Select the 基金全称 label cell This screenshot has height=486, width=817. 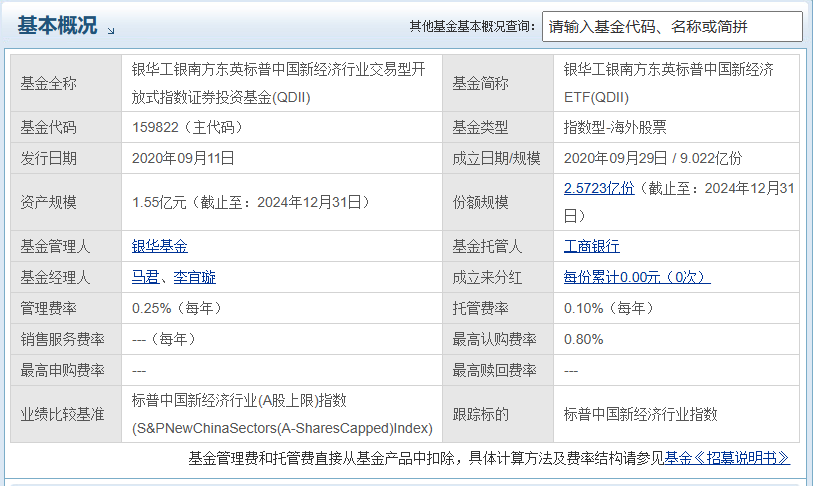pos(66,83)
